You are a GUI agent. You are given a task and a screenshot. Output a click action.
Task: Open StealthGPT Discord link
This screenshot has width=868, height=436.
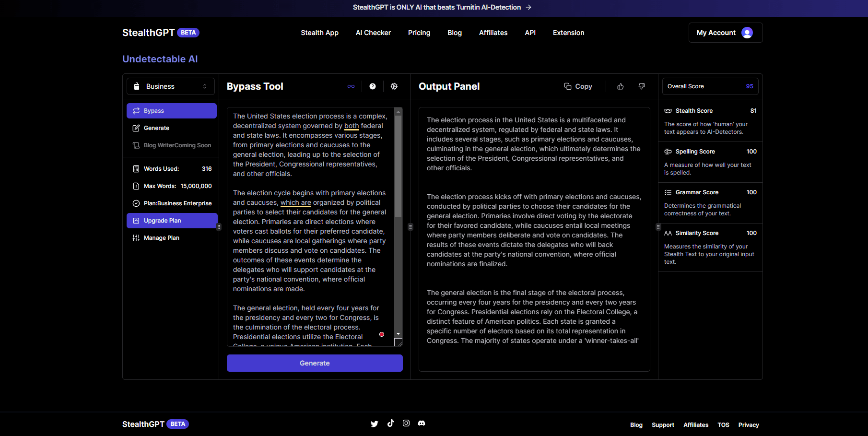(422, 423)
